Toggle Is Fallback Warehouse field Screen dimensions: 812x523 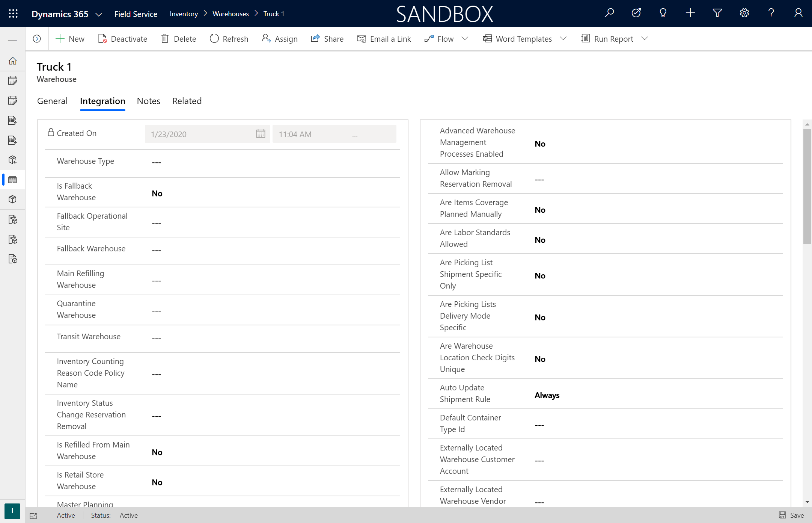coord(156,193)
